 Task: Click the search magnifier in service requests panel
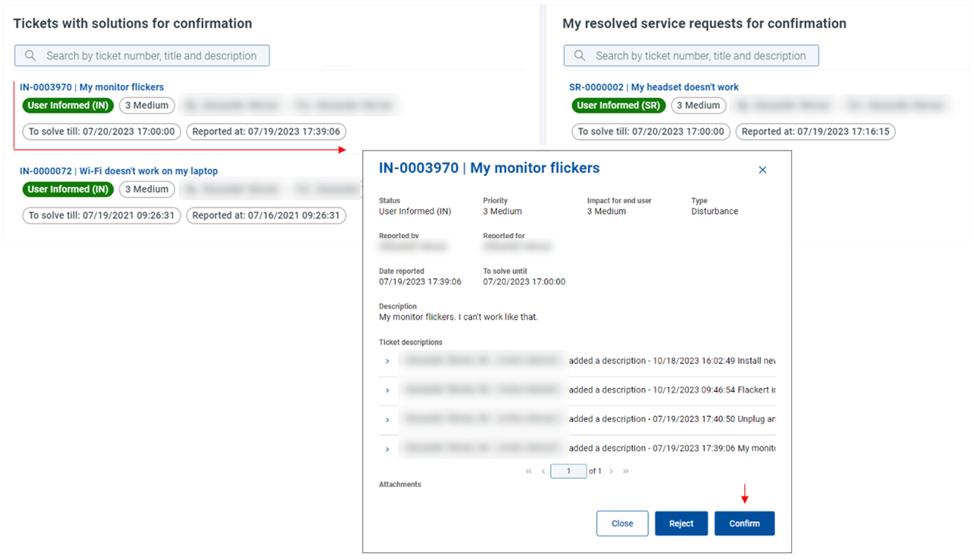pos(579,55)
